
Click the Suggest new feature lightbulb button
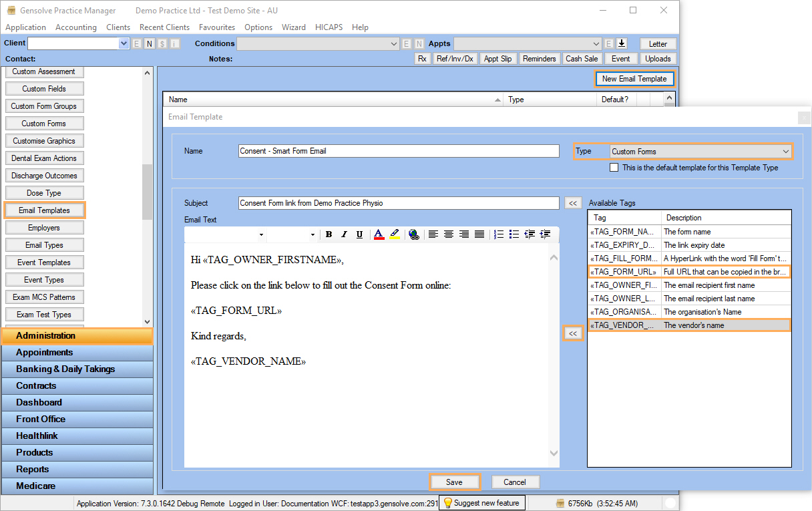coord(481,503)
